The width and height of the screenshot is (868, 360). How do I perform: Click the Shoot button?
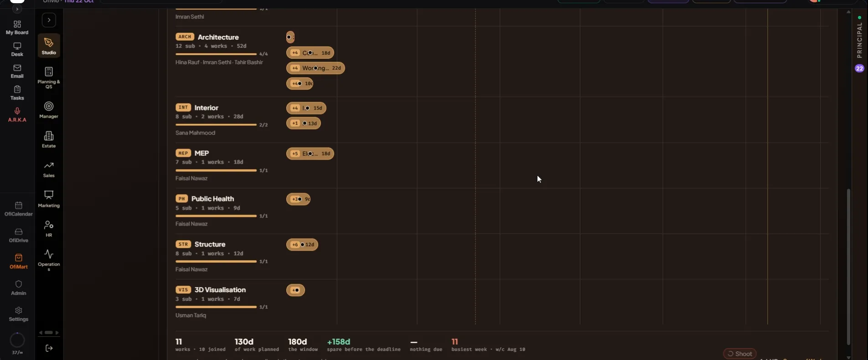pyautogui.click(x=739, y=354)
